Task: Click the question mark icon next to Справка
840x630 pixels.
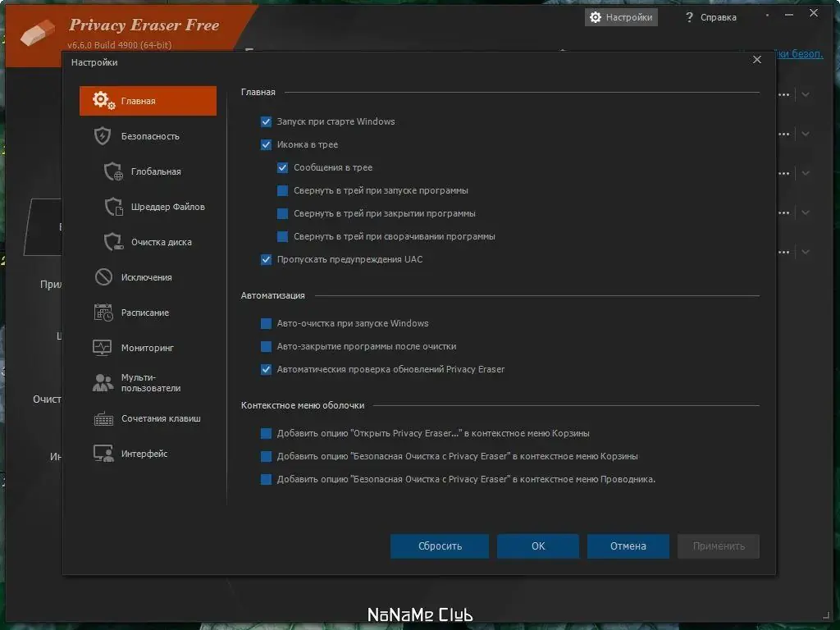Action: click(689, 17)
